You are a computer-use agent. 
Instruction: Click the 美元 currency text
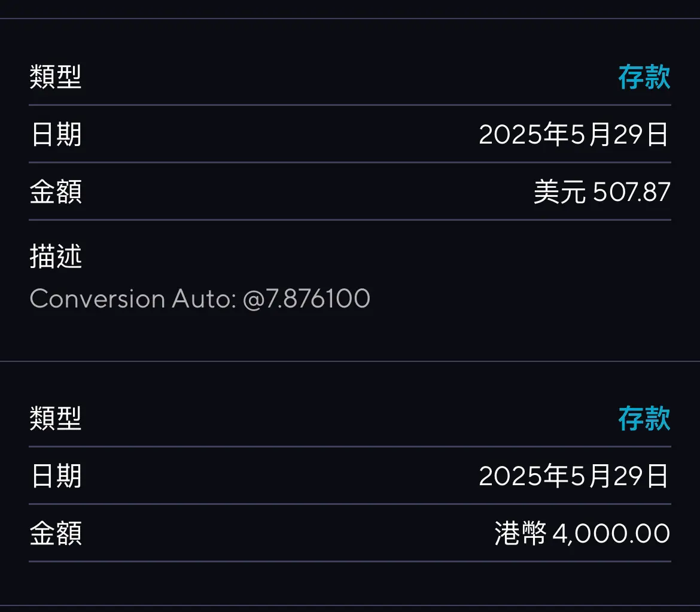coord(559,192)
